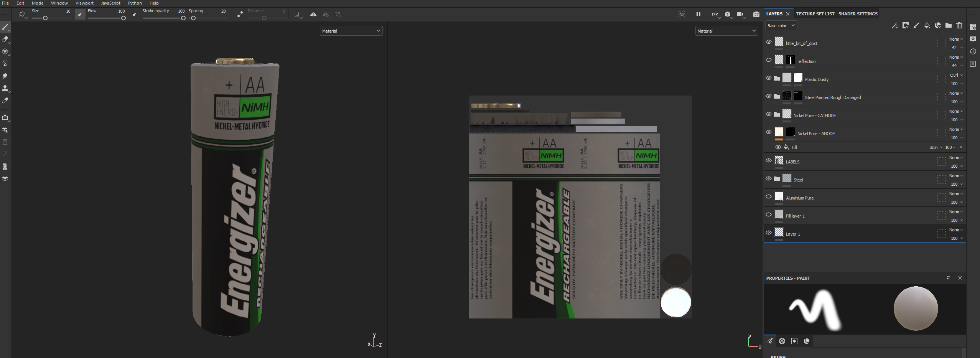980x358 pixels.
Task: Open the Alpha tab in Properties panel
Action: tap(782, 341)
